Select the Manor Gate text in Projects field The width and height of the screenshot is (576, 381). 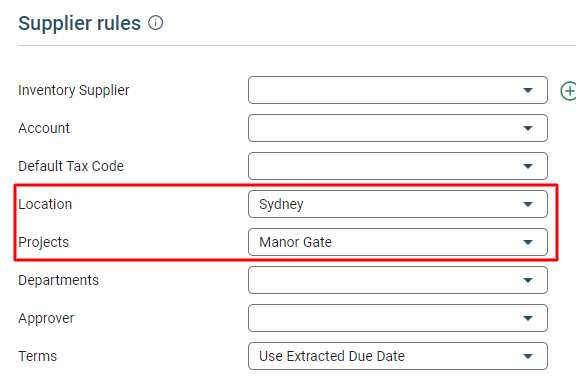tap(295, 242)
